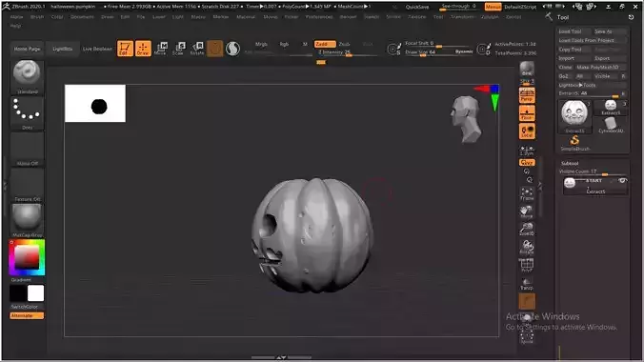
Task: Open Lightbox Tools in Tool palette
Action: [577, 85]
